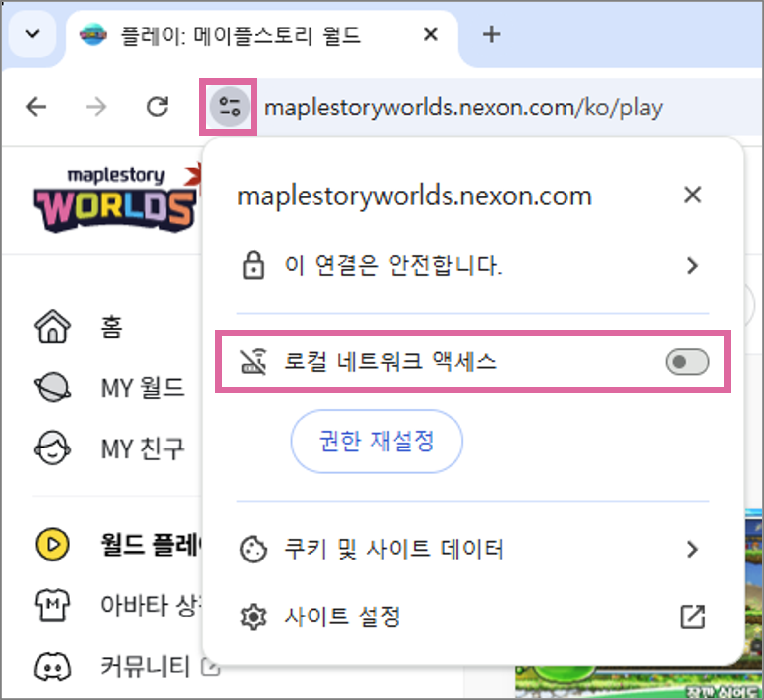Open Home from the house icon
This screenshot has height=700, width=764.
click(x=52, y=327)
